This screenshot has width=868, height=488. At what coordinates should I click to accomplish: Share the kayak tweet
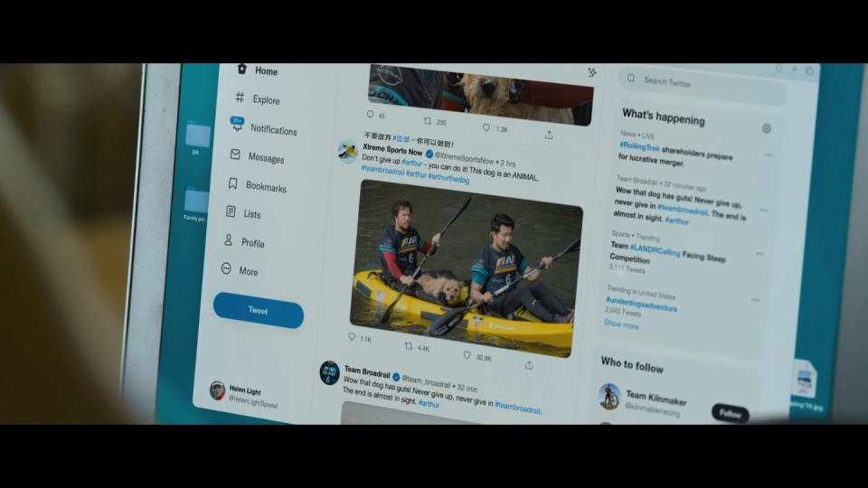pos(529,364)
